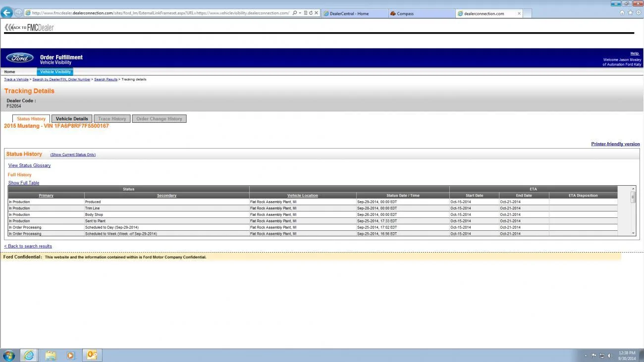This screenshot has height=362, width=644.
Task: Click Track a Vehicle breadcrumb
Action: [16, 79]
